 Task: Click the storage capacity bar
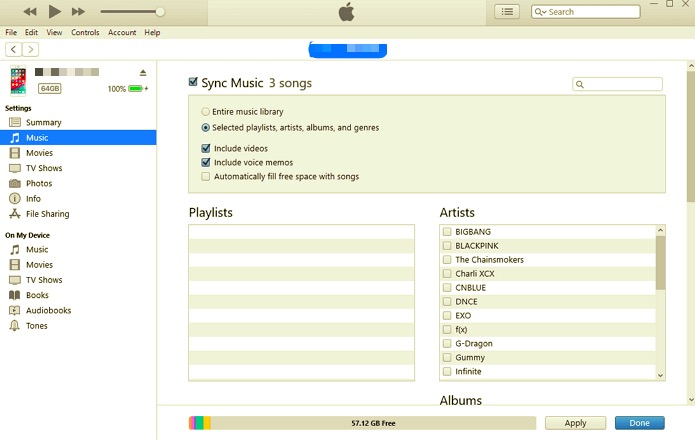tap(362, 423)
